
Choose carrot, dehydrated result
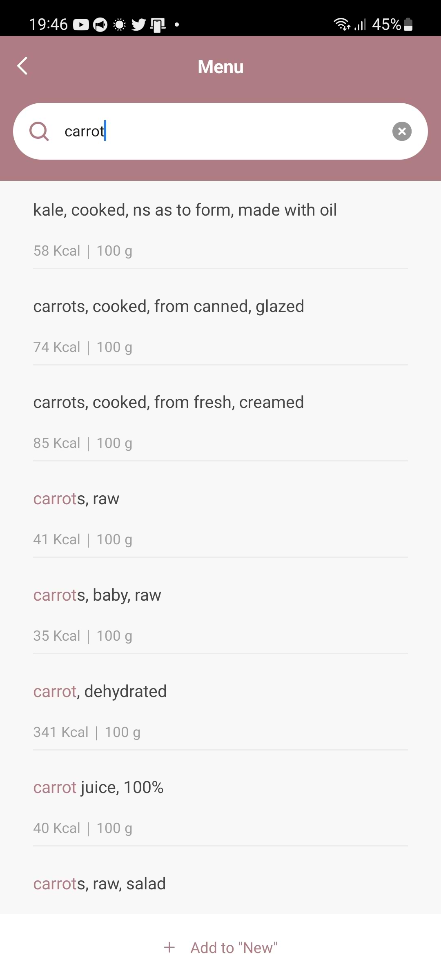pyautogui.click(x=100, y=692)
